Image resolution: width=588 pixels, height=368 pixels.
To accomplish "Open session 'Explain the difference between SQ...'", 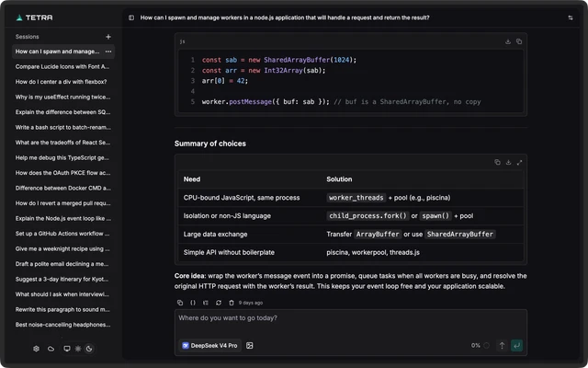I will [63, 112].
